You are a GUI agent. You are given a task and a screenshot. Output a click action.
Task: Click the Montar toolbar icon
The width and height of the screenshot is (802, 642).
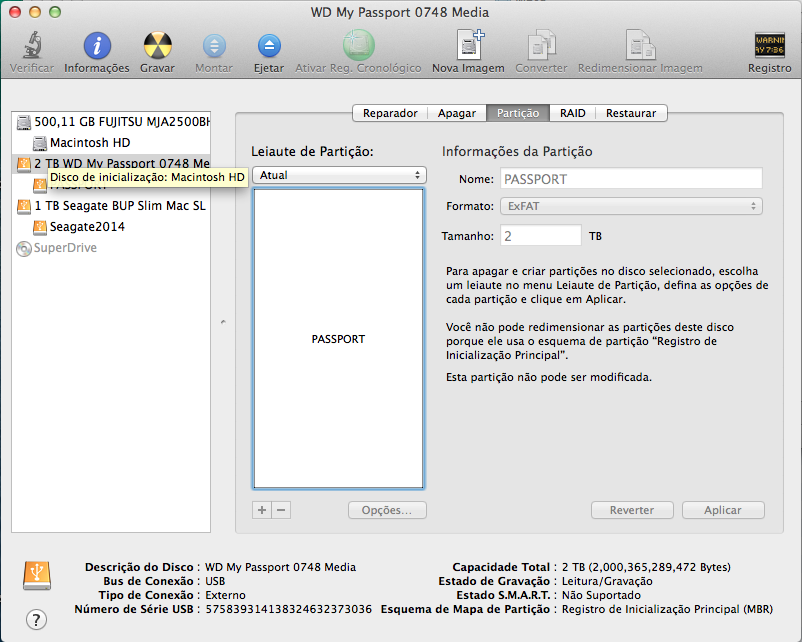pos(214,46)
